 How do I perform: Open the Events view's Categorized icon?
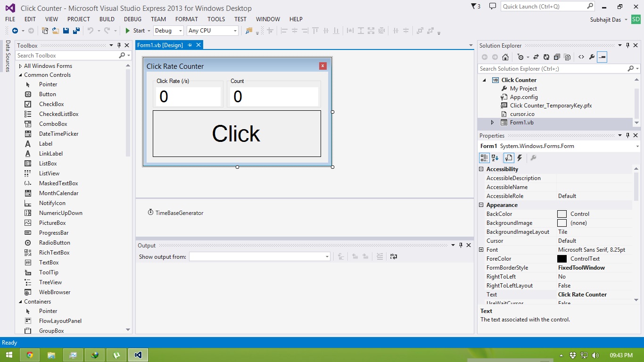(484, 158)
